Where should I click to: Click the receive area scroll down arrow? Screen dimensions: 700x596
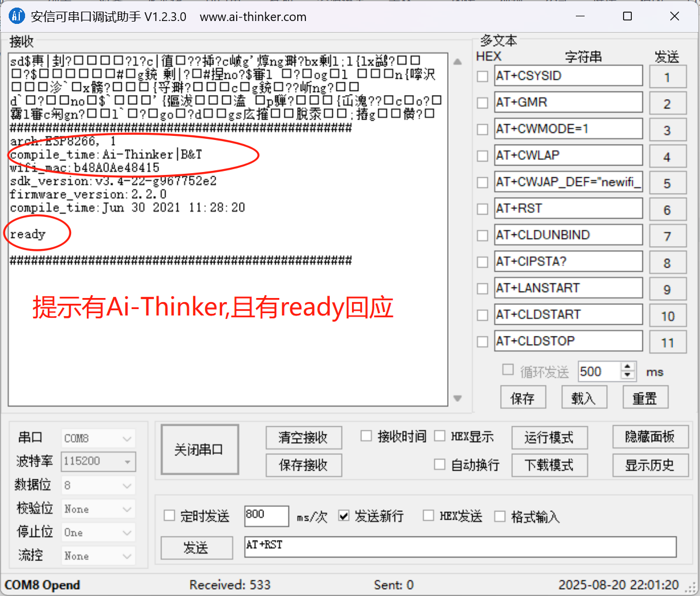click(x=458, y=398)
